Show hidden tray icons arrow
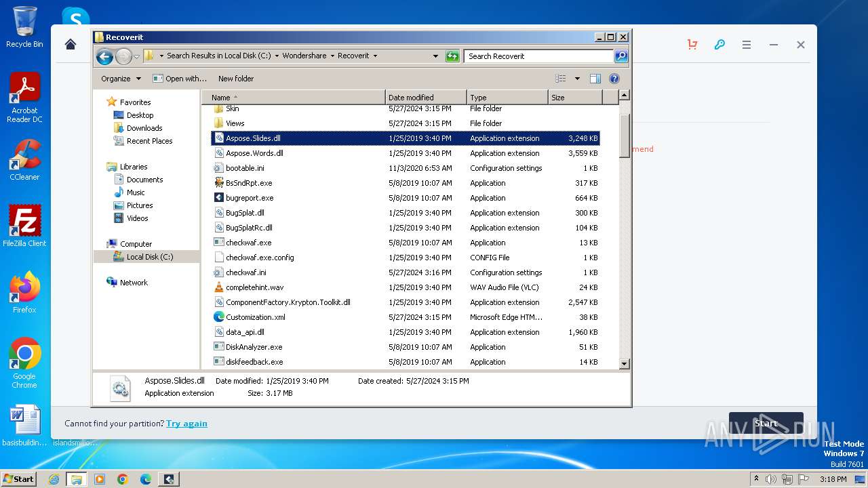This screenshot has height=488, width=868. 756,479
